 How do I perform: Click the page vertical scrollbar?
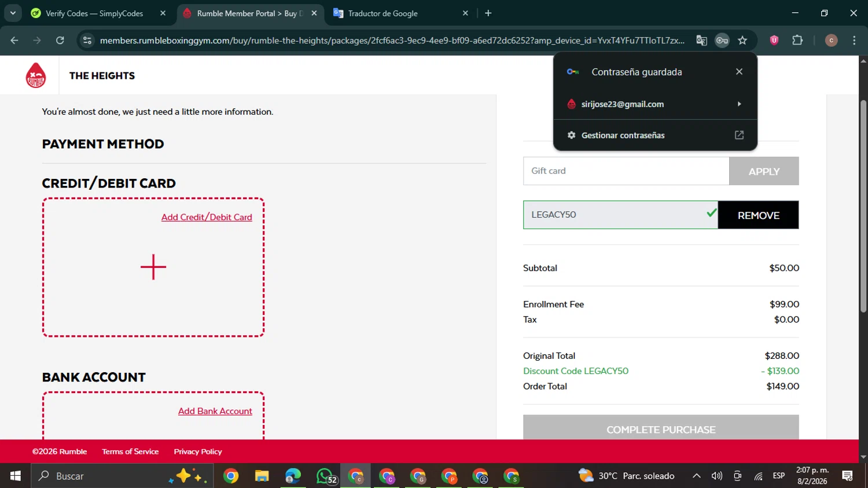(863, 207)
